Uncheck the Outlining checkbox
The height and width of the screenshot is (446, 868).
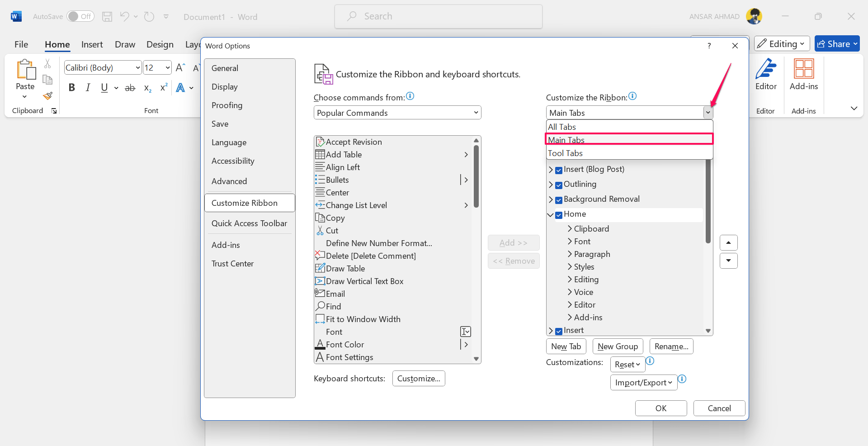coord(559,185)
